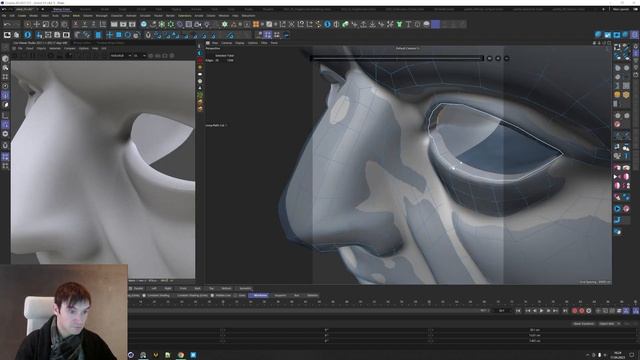Toggle the Lines checkbox

coord(235,295)
